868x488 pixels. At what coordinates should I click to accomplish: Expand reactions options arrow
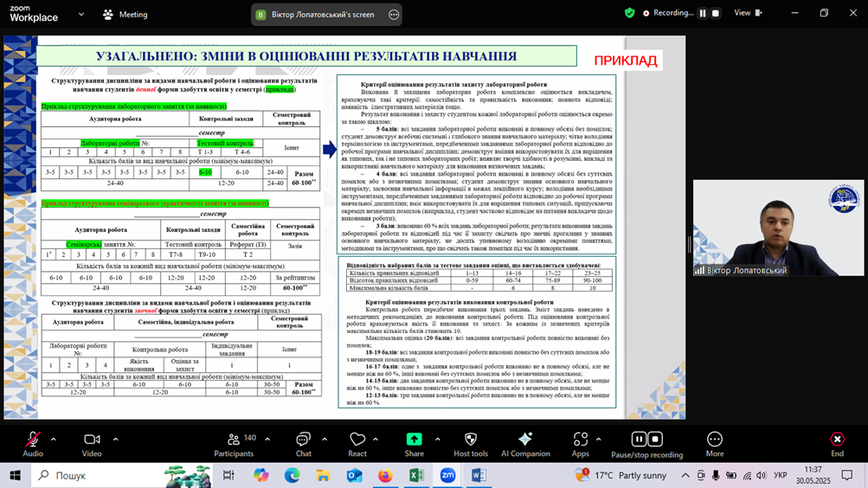(376, 440)
